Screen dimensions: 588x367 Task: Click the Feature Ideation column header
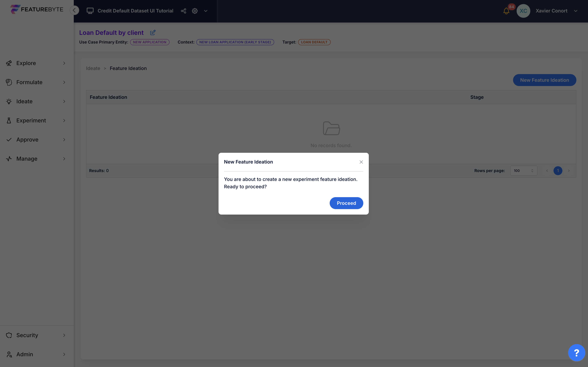pyautogui.click(x=108, y=97)
